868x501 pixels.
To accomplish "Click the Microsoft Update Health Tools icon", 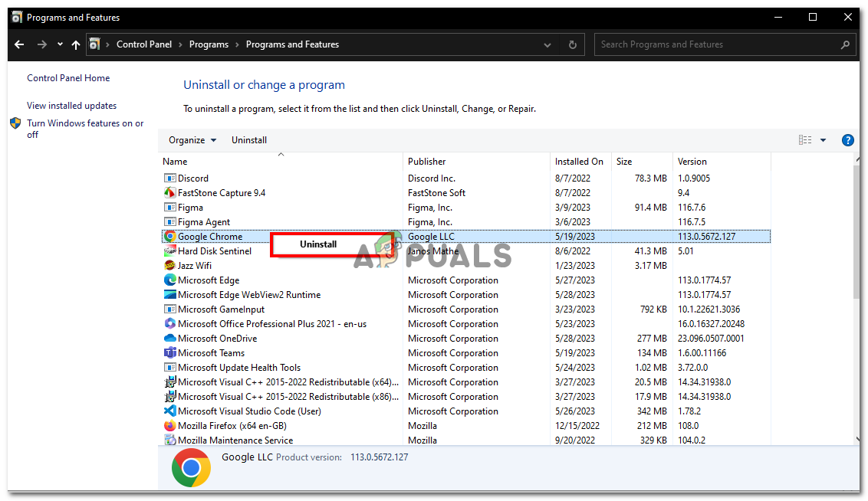I will [x=170, y=367].
